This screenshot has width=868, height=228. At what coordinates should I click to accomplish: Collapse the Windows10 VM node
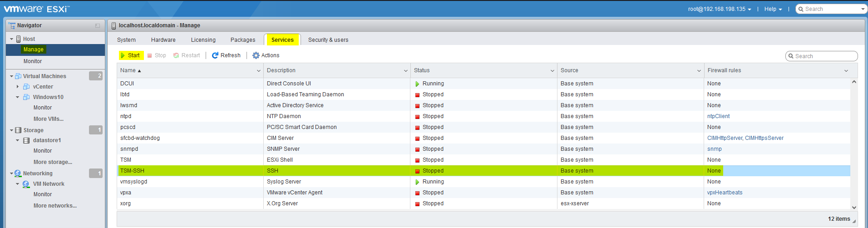18,97
